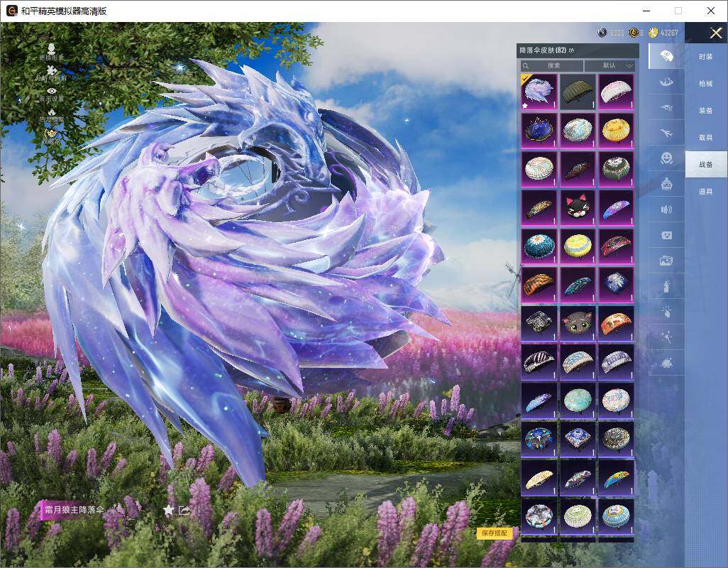Click the gold coin currency icon
Viewport: 728px width, 568px height.
[653, 33]
